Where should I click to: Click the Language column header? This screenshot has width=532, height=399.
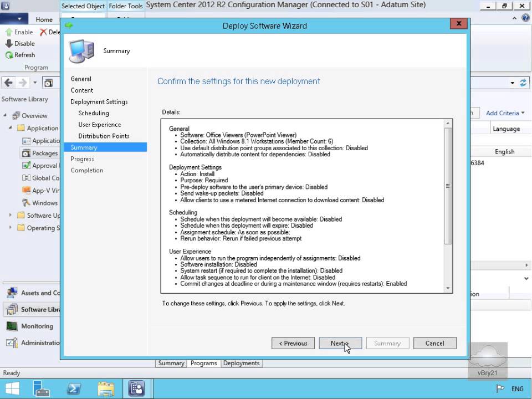tap(507, 129)
